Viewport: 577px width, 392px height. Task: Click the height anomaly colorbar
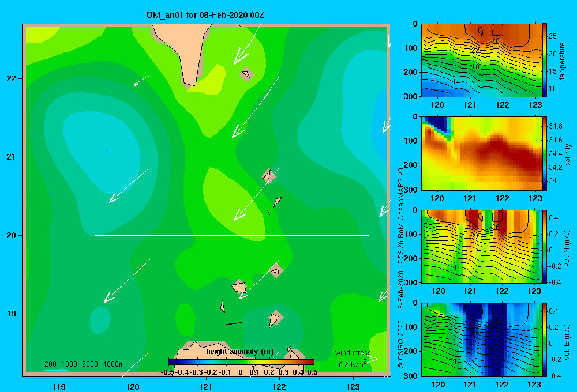(241, 362)
